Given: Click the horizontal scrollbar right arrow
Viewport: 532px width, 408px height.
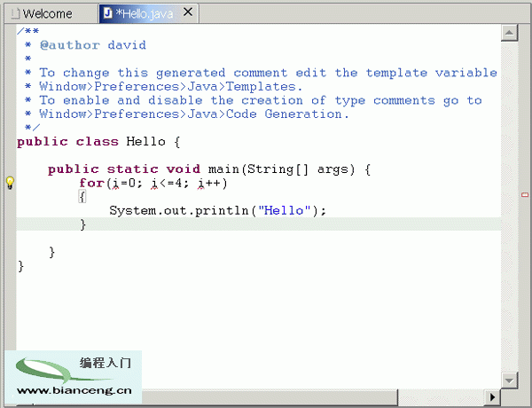Looking at the screenshot, I should click(x=492, y=396).
